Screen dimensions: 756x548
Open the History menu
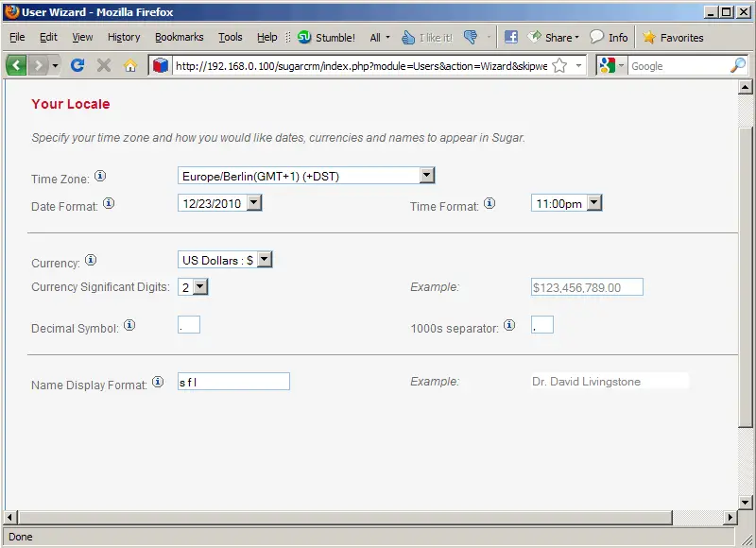124,37
